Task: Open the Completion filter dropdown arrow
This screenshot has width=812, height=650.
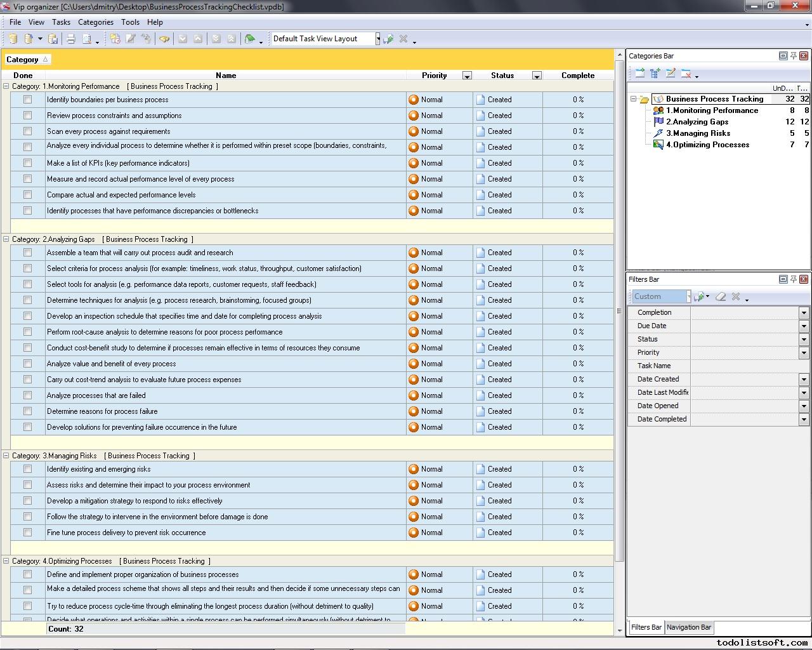Action: 804,312
